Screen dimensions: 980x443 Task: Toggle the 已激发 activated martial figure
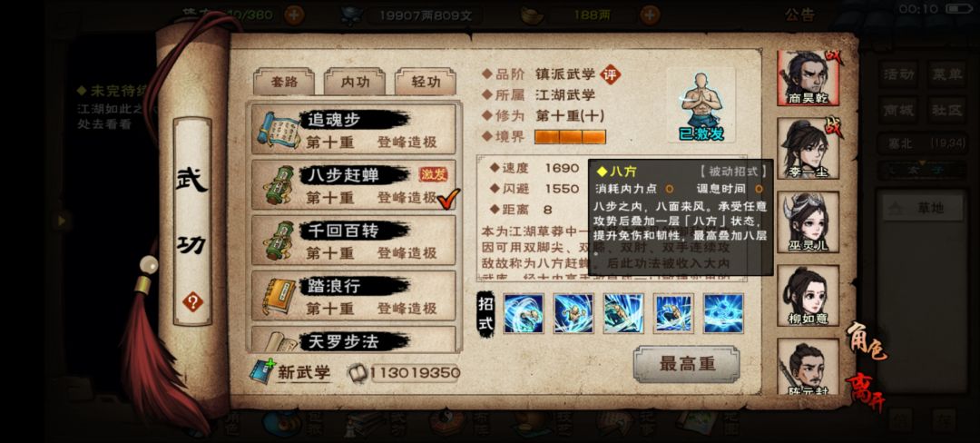point(701,105)
